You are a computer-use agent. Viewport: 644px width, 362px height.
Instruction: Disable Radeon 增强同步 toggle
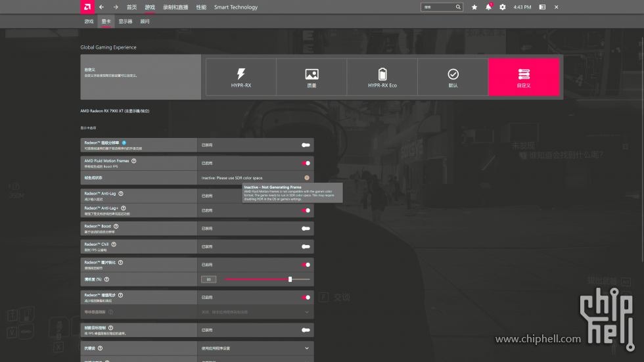306,297
